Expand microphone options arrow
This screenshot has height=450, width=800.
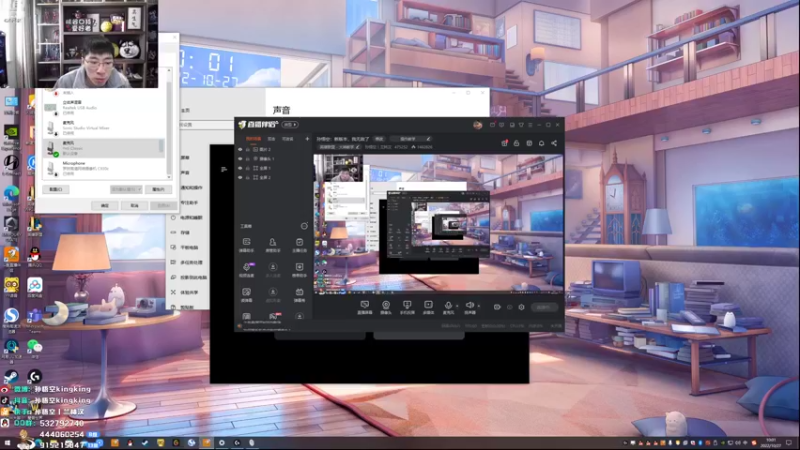[457, 306]
